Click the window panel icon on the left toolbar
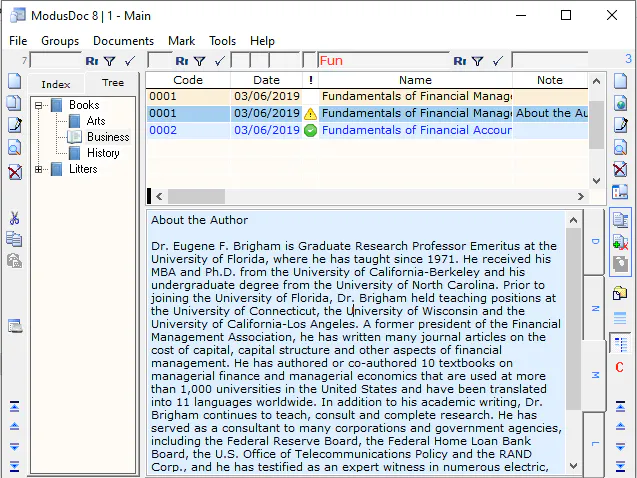Screen dimensions: 637x478 point(15,326)
